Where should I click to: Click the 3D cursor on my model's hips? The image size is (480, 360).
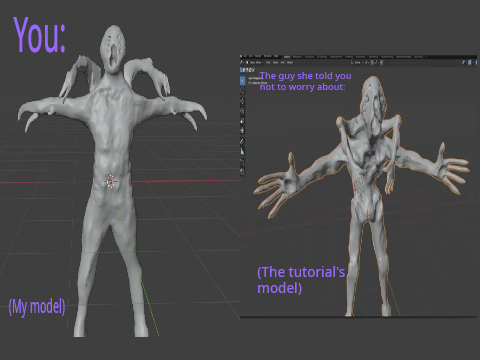pos(110,182)
